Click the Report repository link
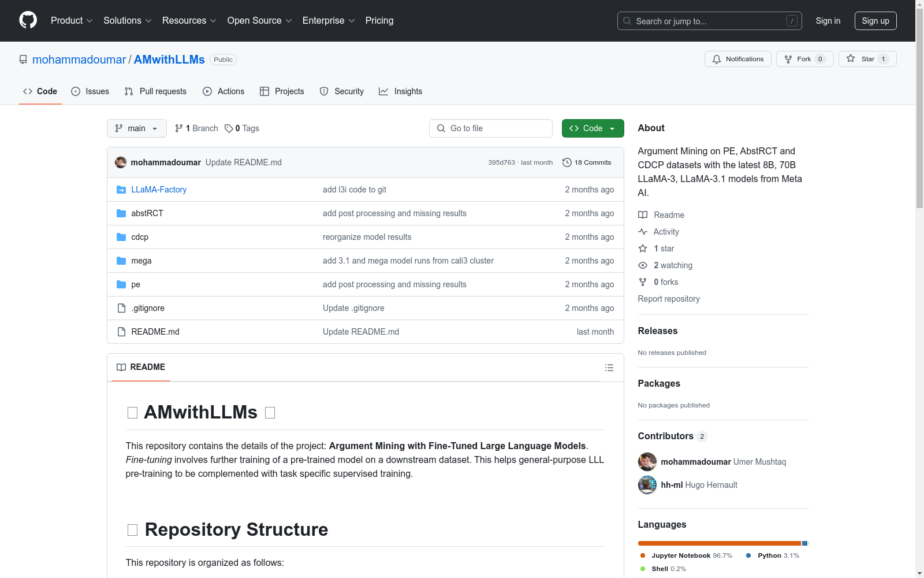 [x=669, y=299]
